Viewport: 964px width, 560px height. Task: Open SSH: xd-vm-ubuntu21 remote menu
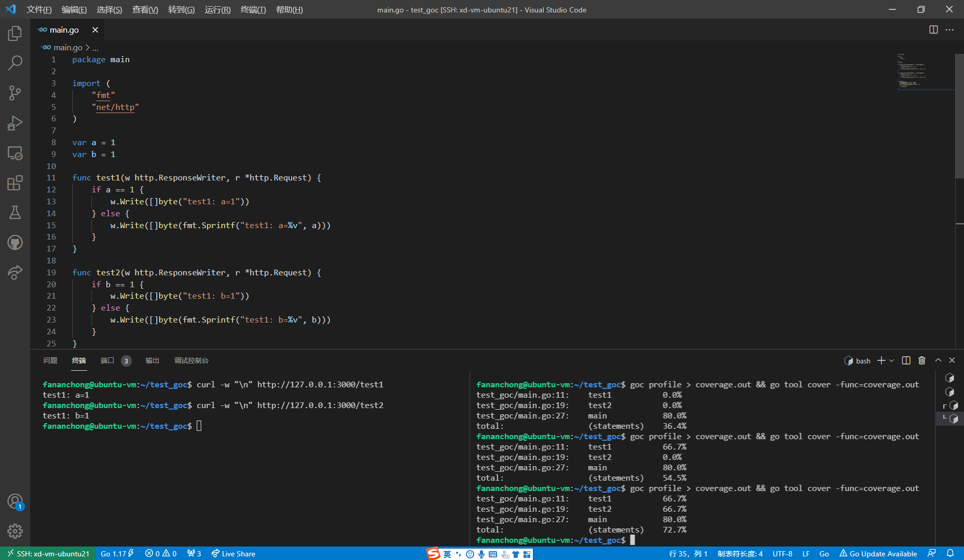coord(48,553)
